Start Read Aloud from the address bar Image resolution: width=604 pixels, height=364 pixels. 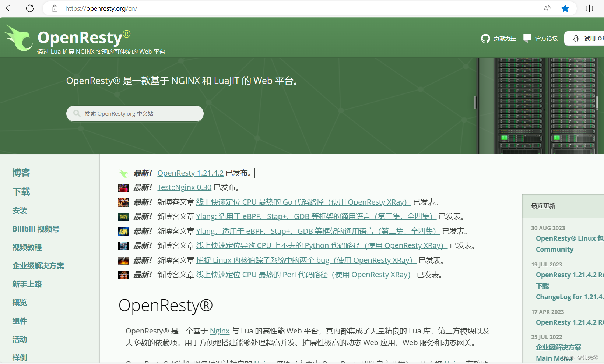tap(547, 8)
